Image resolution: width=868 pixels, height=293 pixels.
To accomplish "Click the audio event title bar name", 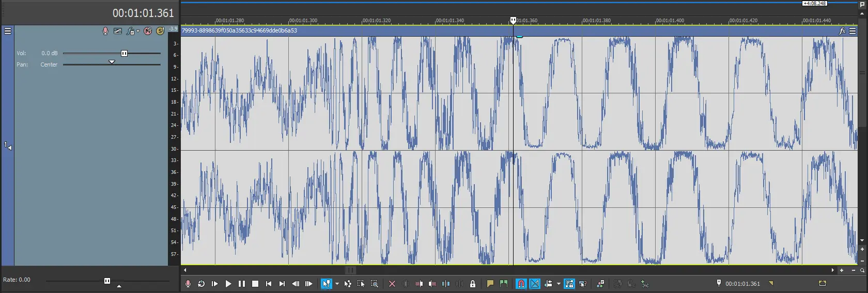I will [239, 30].
